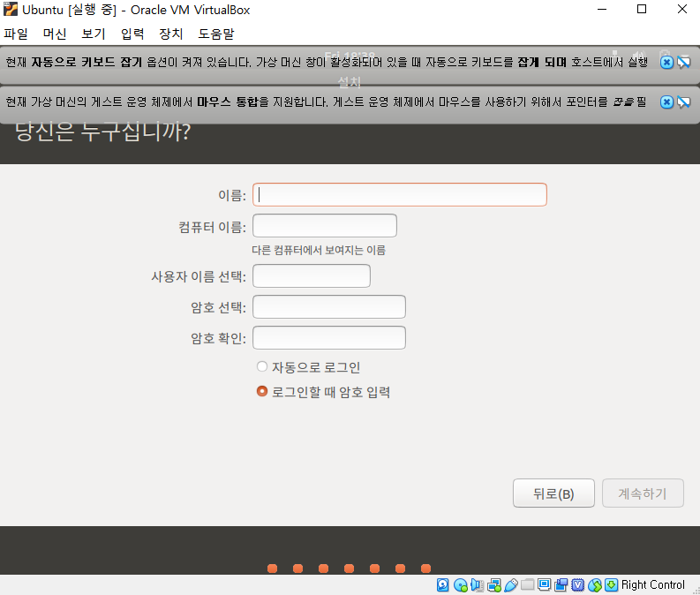Click the network adapter status icon
The width and height of the screenshot is (700, 595).
494,584
